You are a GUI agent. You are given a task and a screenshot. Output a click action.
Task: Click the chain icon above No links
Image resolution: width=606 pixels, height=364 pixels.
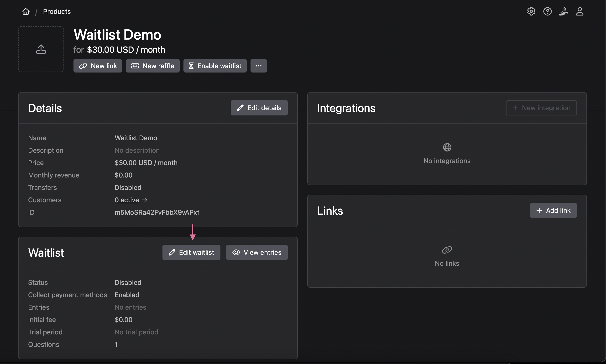tap(447, 250)
